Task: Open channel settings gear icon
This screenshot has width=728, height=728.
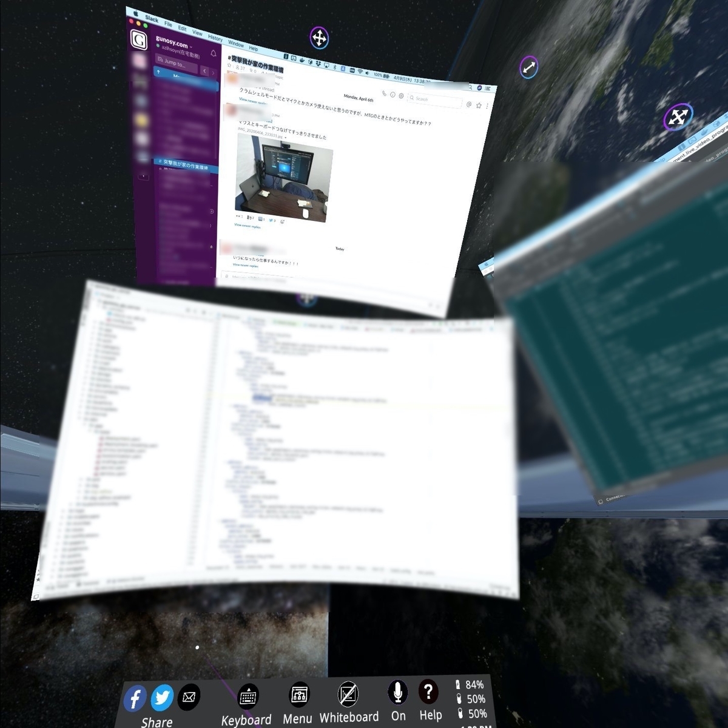Action: pos(401,96)
